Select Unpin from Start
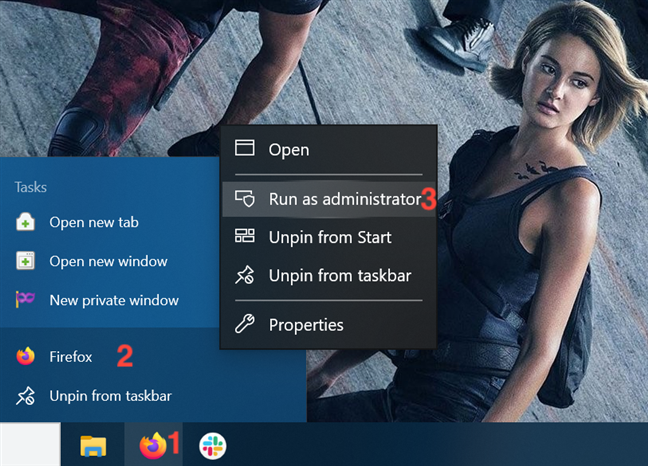The image size is (648, 466). click(x=329, y=237)
